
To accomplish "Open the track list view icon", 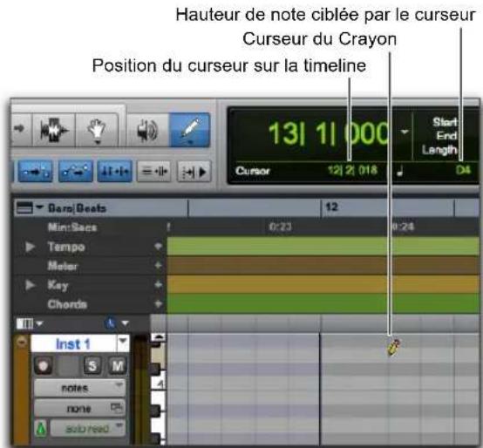I will click(x=24, y=323).
